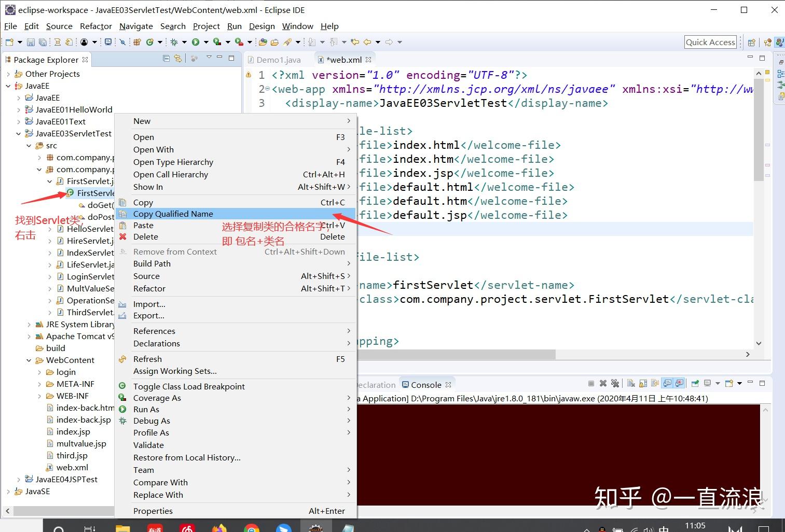
Task: Save all files using the Save All icon
Action: click(43, 41)
